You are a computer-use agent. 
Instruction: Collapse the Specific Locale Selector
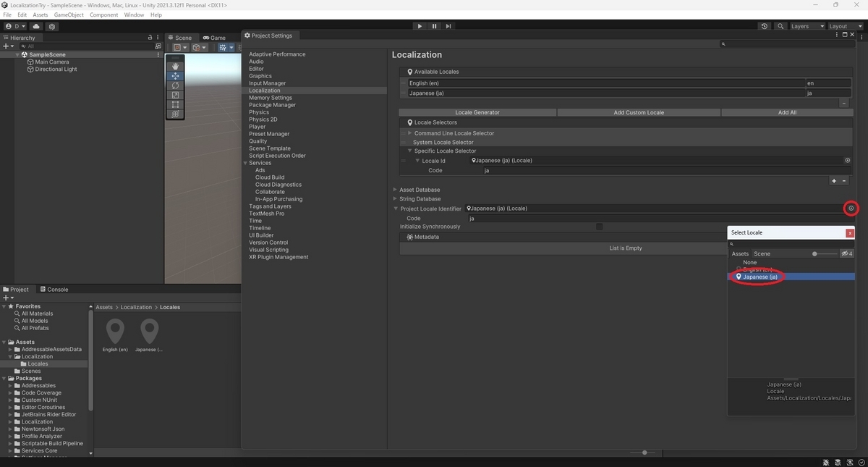click(x=409, y=151)
